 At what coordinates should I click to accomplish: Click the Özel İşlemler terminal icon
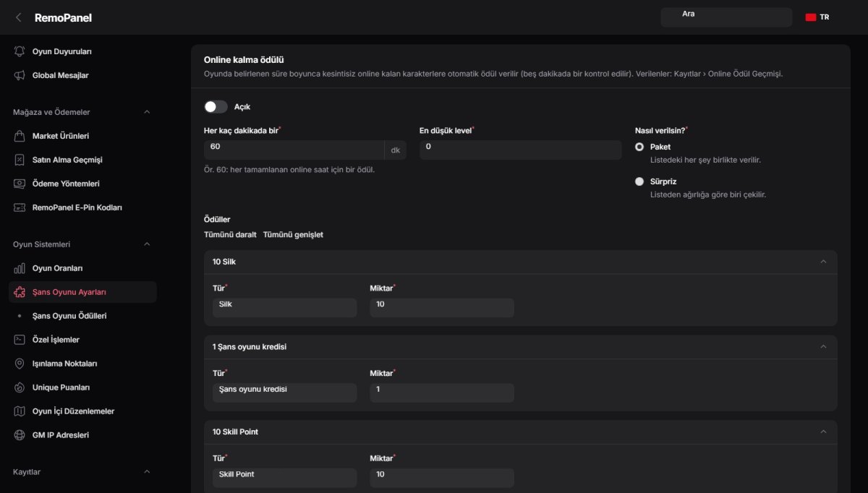point(20,340)
